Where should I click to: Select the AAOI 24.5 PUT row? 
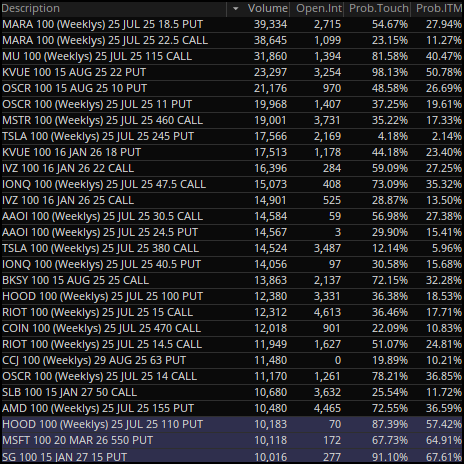point(232,232)
